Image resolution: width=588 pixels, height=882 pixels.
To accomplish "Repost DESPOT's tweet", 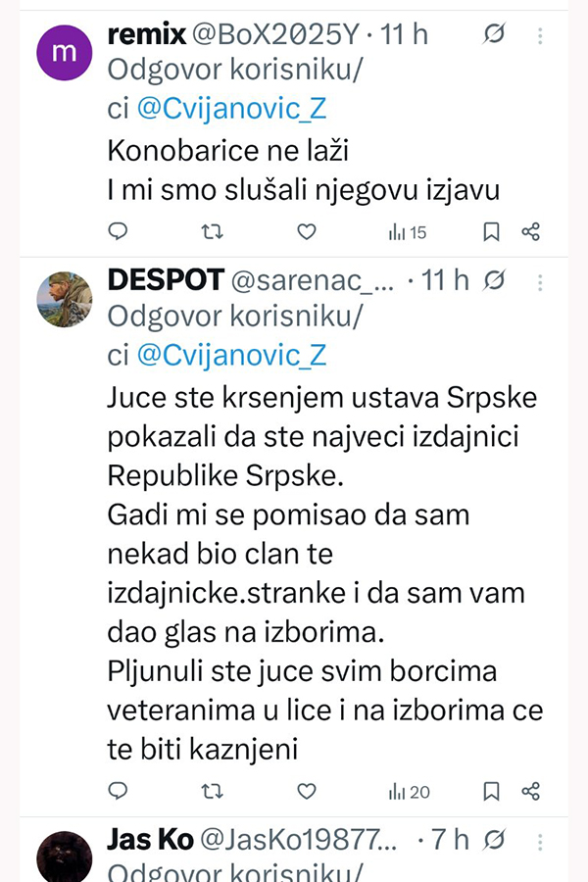I will pos(212,791).
